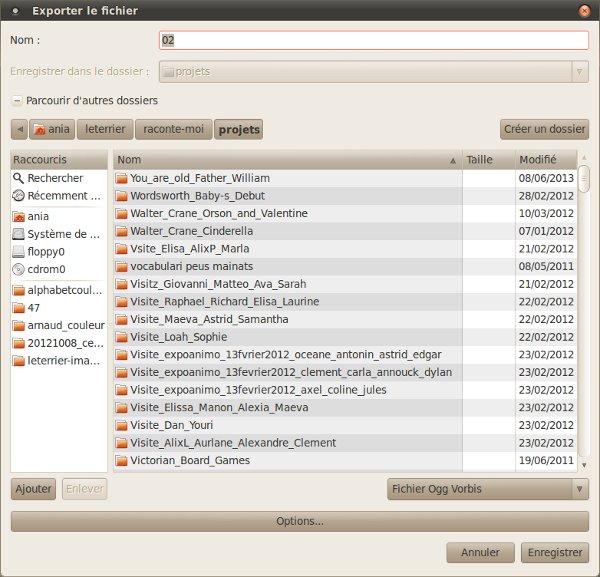Click the 08/05/2011 modified date
Viewport: 600px width, 577px height.
coord(546,266)
